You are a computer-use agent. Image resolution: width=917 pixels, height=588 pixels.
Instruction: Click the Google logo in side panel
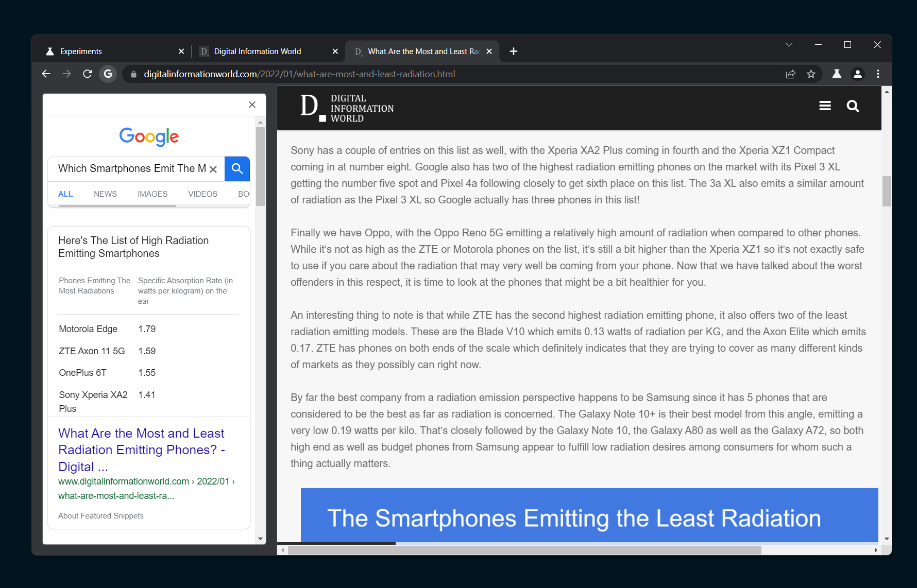pos(149,136)
